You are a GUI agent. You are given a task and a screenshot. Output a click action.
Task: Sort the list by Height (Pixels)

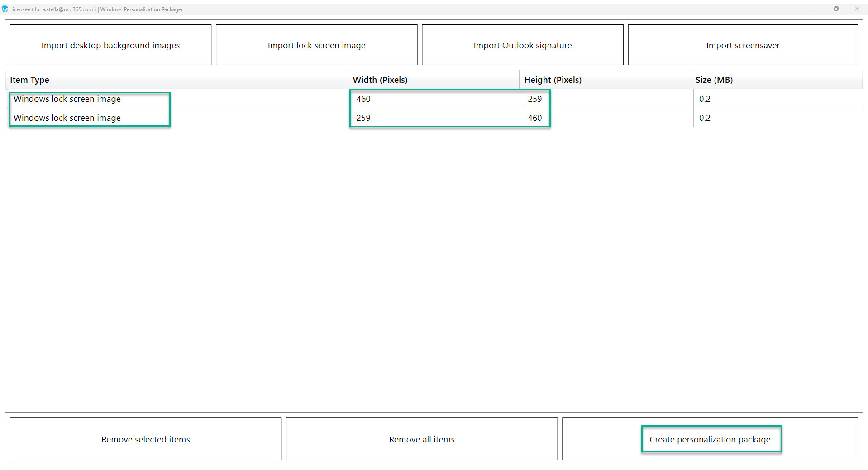[x=553, y=80]
